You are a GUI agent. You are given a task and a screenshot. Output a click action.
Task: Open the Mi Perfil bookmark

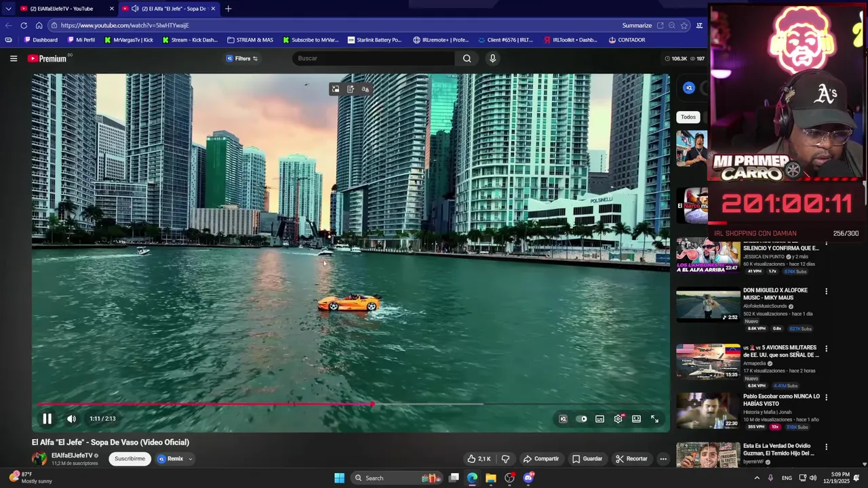81,40
